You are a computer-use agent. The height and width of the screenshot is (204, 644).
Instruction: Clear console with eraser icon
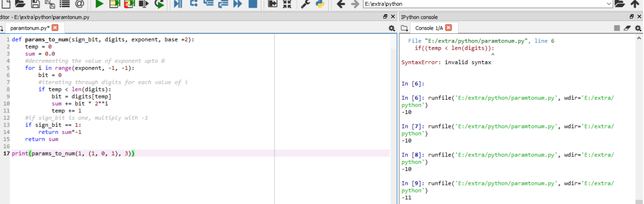(x=627, y=28)
